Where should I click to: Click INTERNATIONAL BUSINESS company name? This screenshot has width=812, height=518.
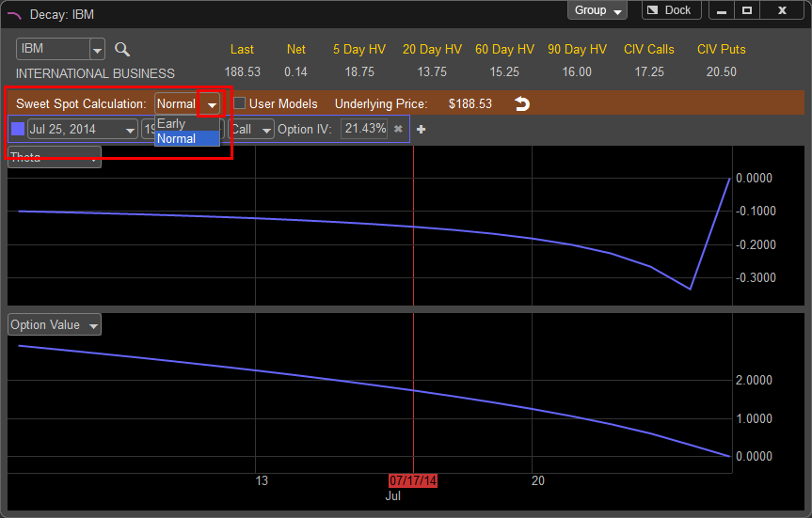(95, 73)
